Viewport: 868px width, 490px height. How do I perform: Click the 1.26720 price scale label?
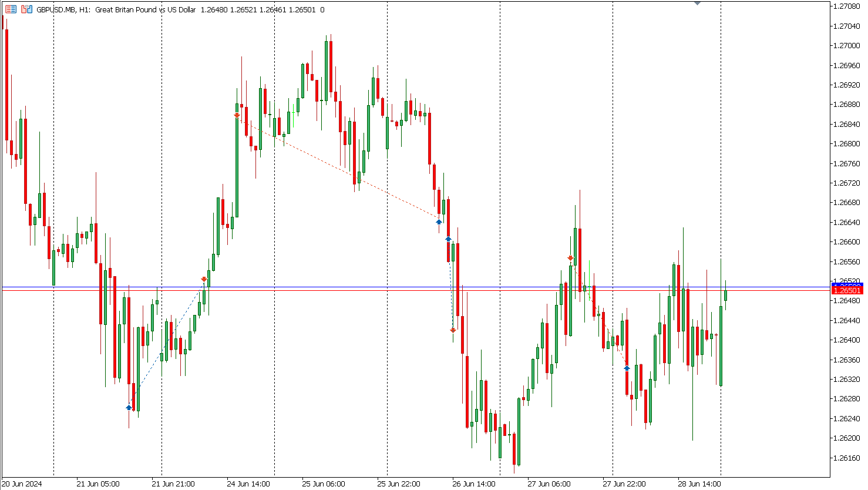[847, 183]
